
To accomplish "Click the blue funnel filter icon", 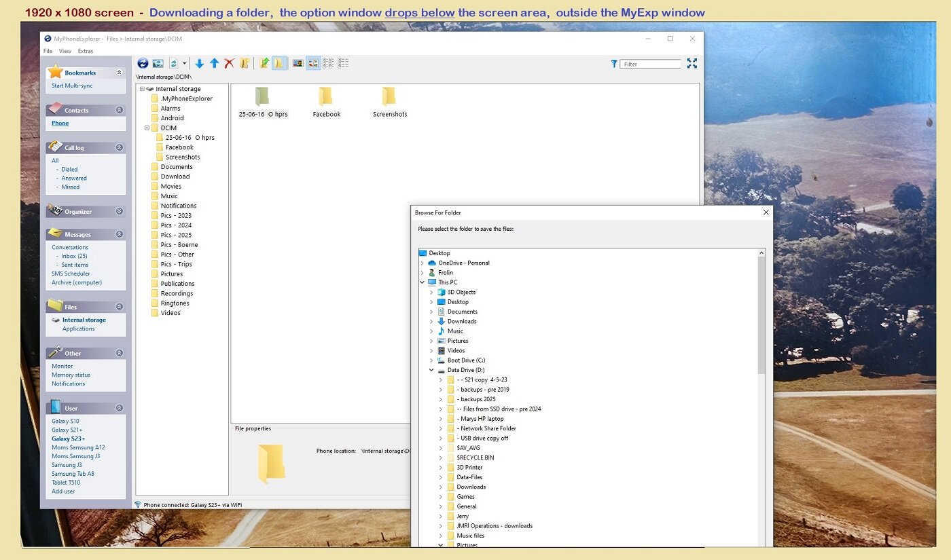I will pyautogui.click(x=614, y=64).
